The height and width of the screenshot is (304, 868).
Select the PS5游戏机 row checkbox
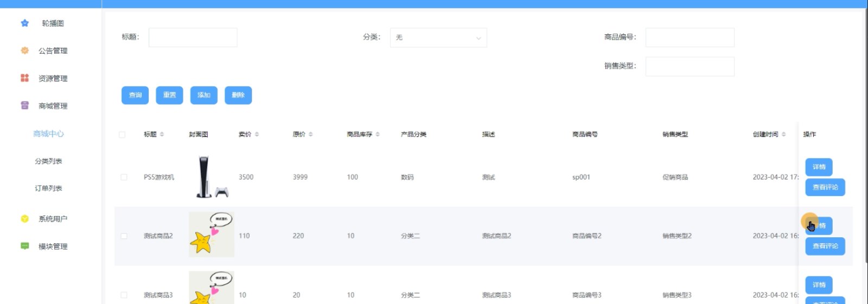[124, 177]
